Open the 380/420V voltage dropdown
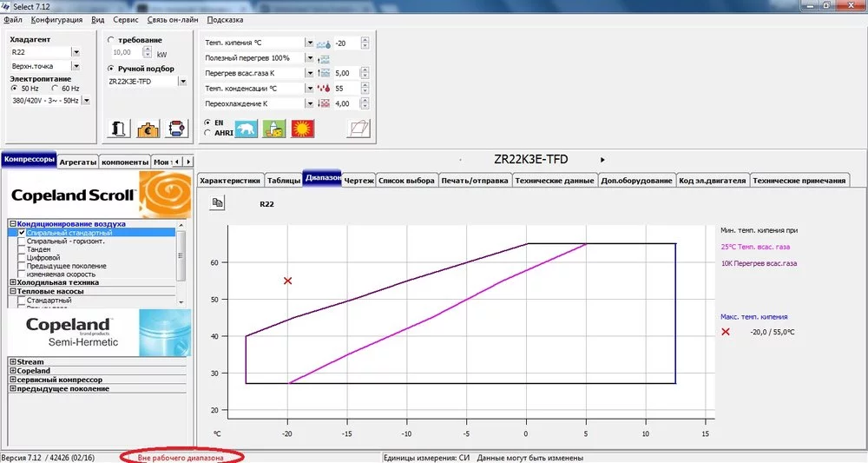This screenshot has height=463, width=868. [x=86, y=101]
